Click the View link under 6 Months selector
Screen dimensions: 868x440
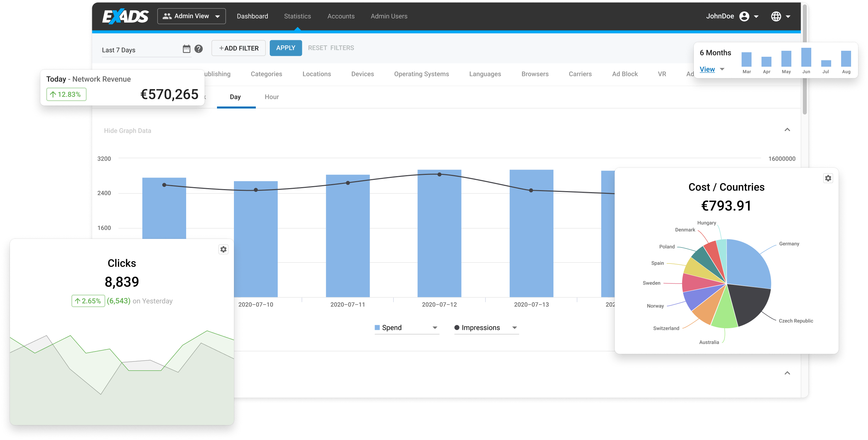point(707,68)
